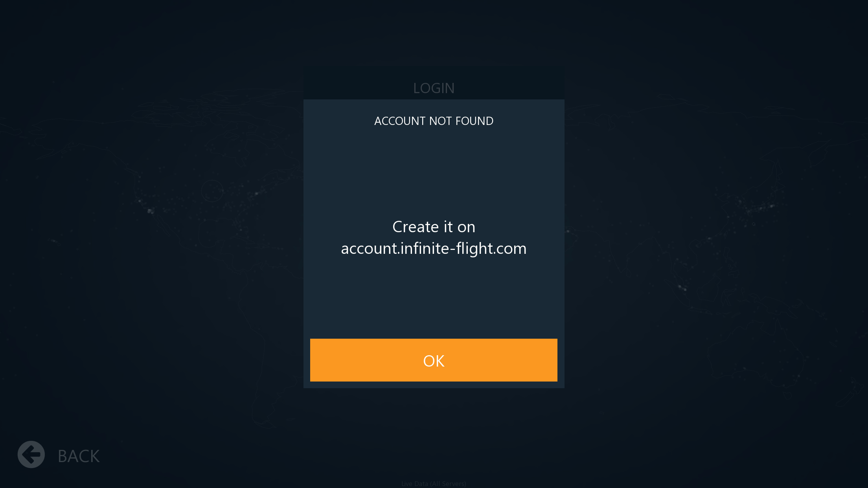Click the "Create it on" message line
Viewport: 868px width, 488px height.
pos(434,227)
